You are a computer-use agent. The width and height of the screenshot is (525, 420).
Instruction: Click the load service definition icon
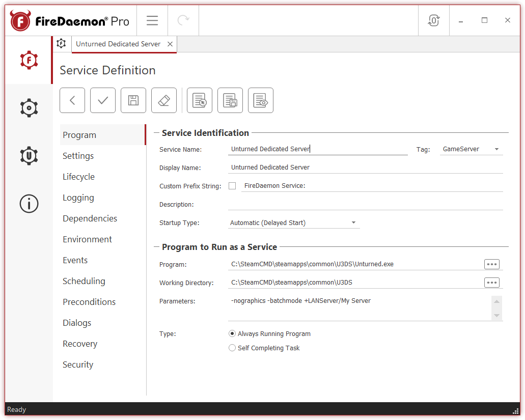tap(200, 100)
